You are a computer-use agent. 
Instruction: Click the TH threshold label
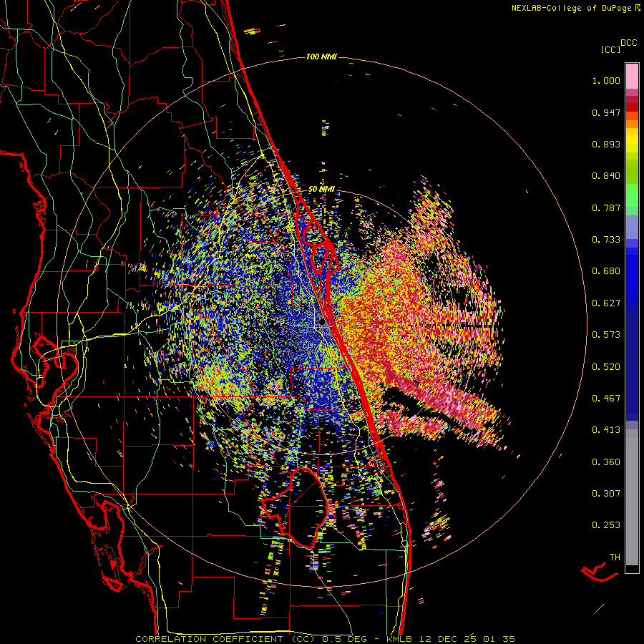(x=615, y=557)
